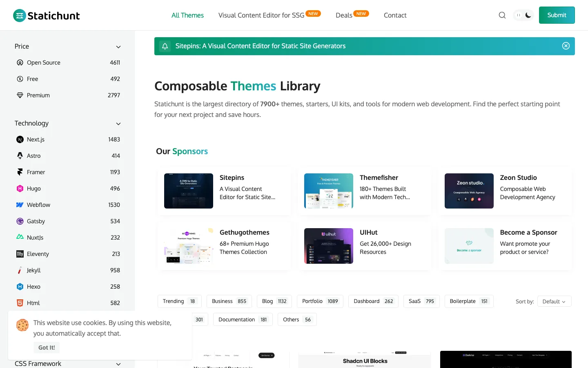Click the Sitepins banner link text
588x368 pixels.
click(261, 46)
